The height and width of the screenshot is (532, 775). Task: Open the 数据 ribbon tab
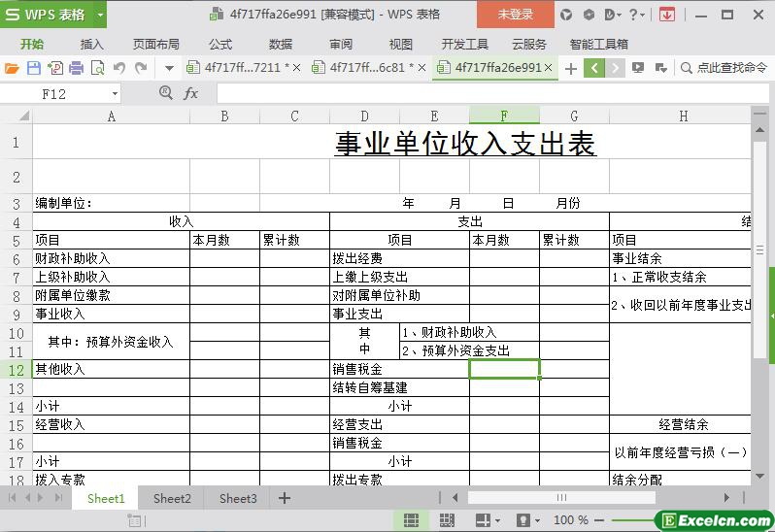point(281,45)
